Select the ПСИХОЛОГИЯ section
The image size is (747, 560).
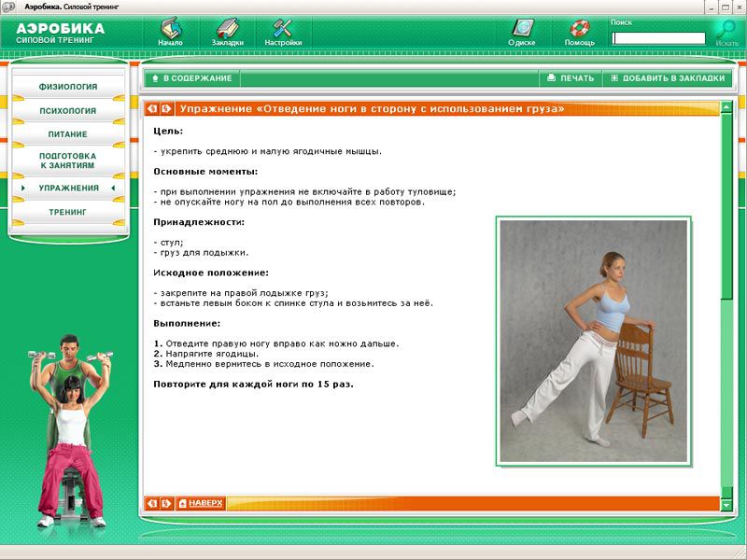tap(68, 111)
